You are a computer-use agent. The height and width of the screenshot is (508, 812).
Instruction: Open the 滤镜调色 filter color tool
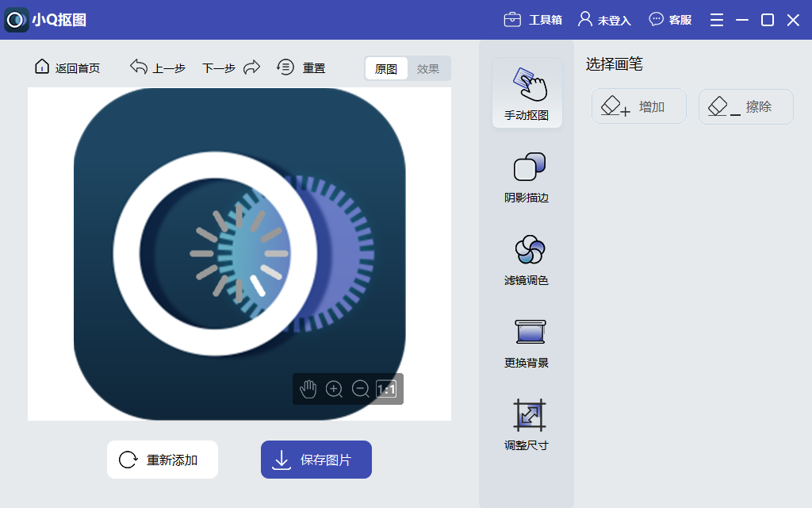click(527, 258)
